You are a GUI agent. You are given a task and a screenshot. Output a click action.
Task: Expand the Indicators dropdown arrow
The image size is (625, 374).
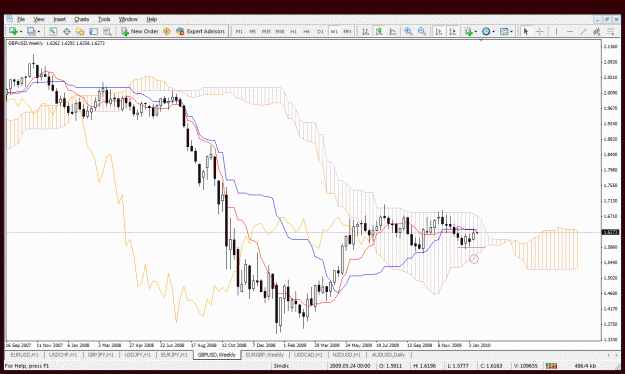(476, 31)
